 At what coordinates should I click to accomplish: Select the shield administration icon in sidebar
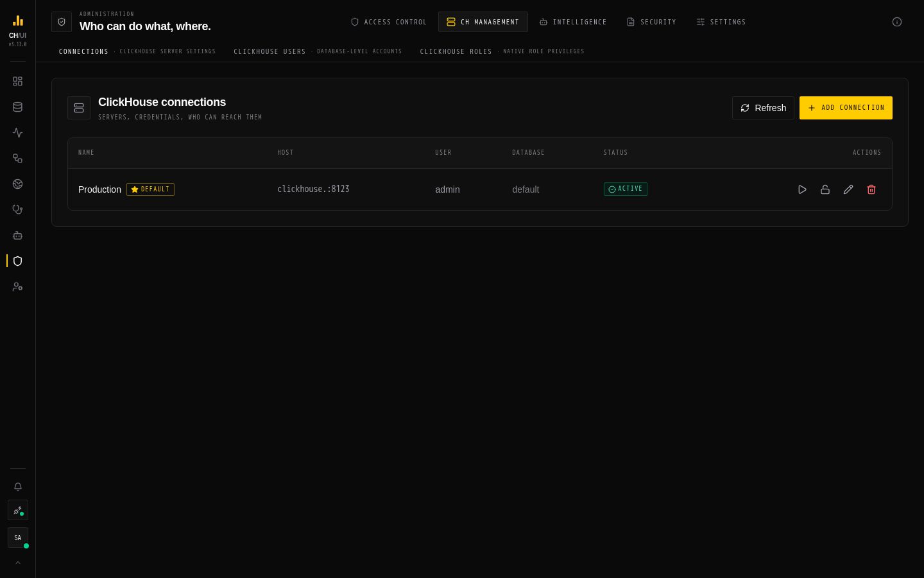click(17, 261)
